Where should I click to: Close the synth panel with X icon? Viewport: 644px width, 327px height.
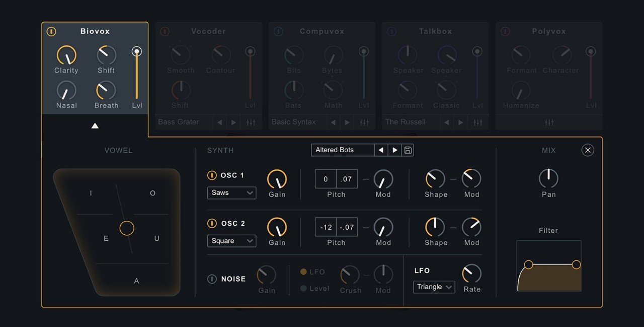pos(588,150)
